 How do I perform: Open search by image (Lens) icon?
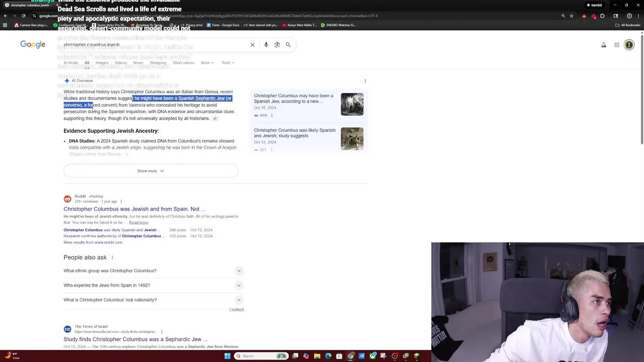click(277, 45)
